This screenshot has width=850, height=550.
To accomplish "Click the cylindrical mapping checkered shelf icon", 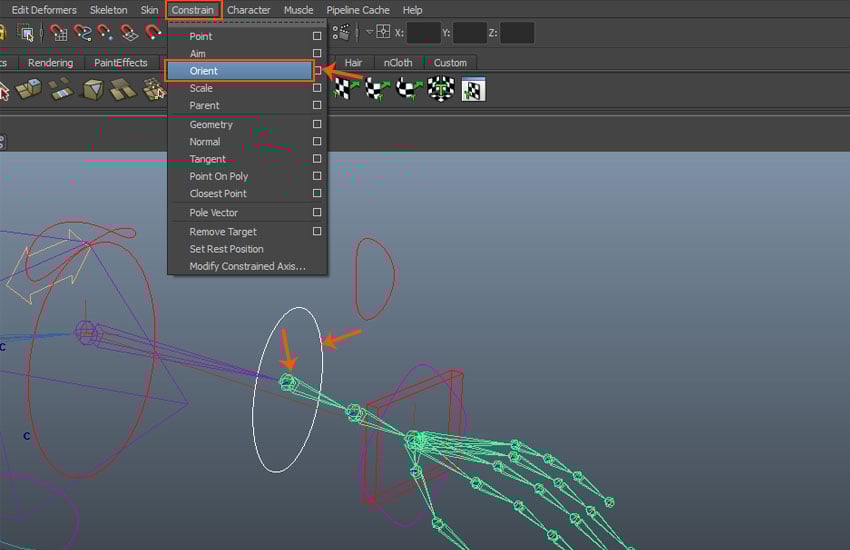I will pyautogui.click(x=378, y=89).
